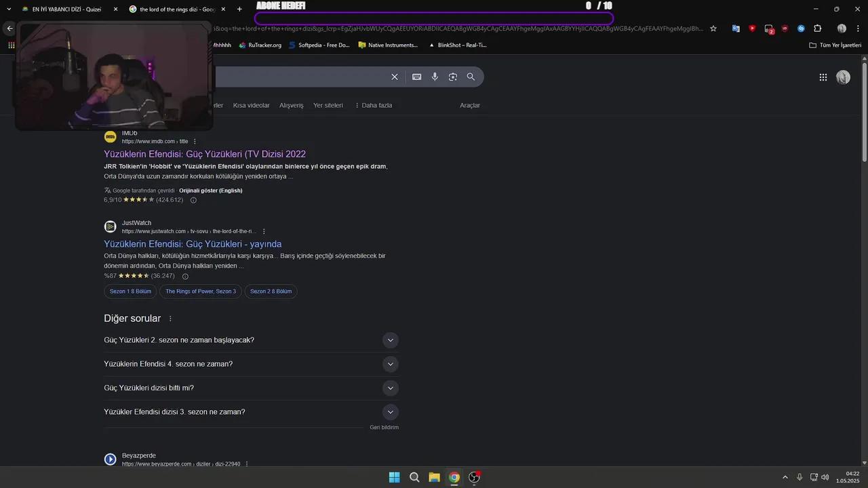Click the magnifier search button in the search box
This screenshot has height=488, width=868.
[x=471, y=77]
